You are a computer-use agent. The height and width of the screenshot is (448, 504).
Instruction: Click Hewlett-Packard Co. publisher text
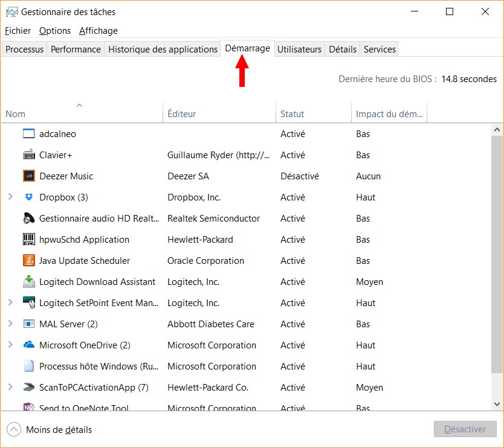click(208, 387)
